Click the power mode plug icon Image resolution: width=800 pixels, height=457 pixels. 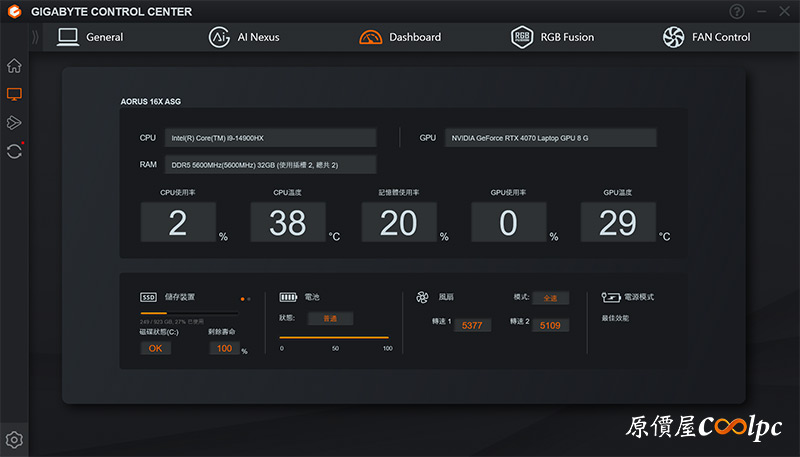611,297
